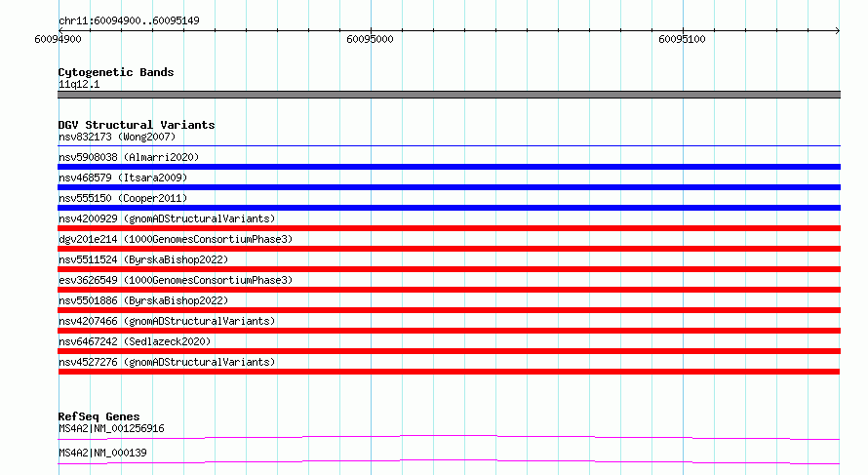Open esv3626549 (1000GenomesConsortiumPhase3) variant
This screenshot has width=868, height=475.
point(176,280)
